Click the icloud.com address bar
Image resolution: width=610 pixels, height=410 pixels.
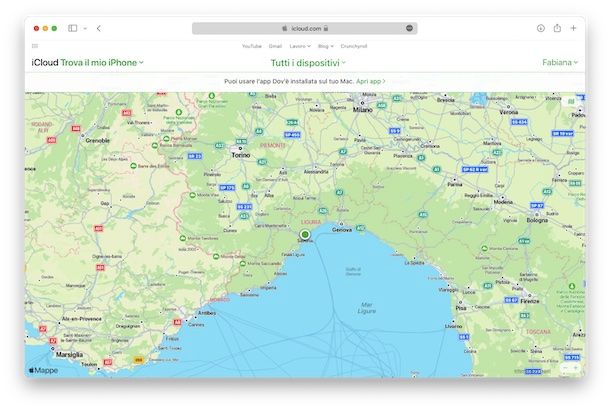coord(305,28)
